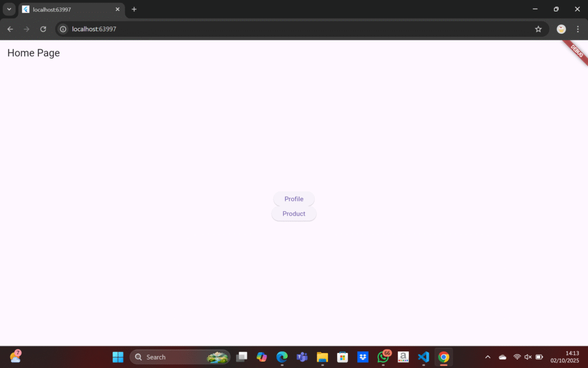The height and width of the screenshot is (368, 588).
Task: Go back to the previous page
Action: [x=10, y=29]
